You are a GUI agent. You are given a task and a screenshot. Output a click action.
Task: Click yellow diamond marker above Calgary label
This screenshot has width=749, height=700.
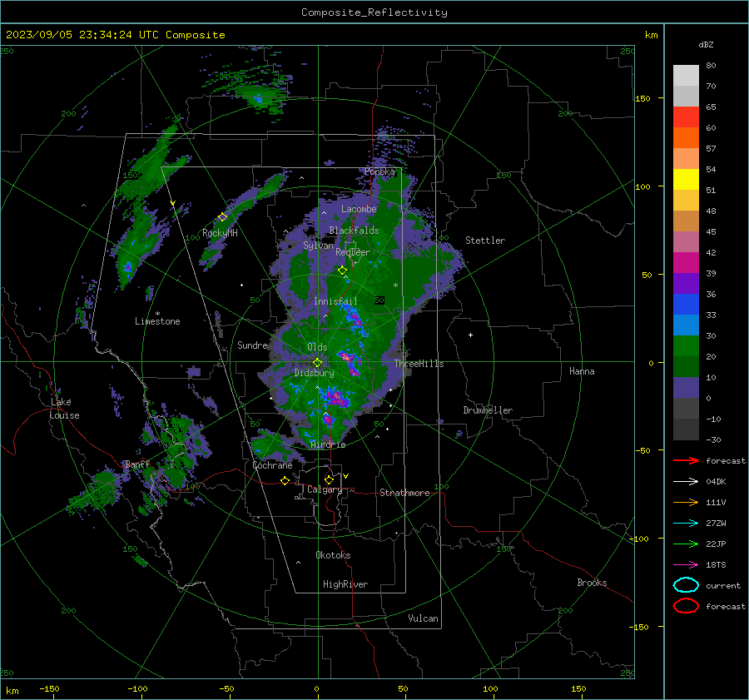(329, 479)
